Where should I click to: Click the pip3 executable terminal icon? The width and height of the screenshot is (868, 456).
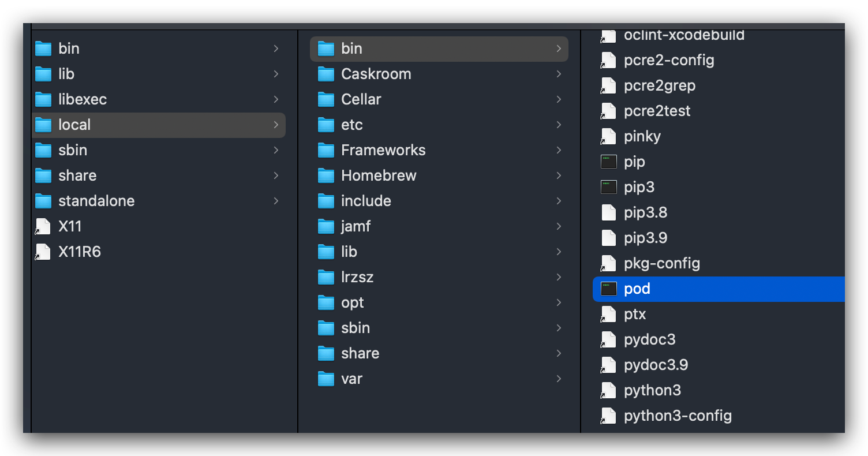pyautogui.click(x=609, y=187)
